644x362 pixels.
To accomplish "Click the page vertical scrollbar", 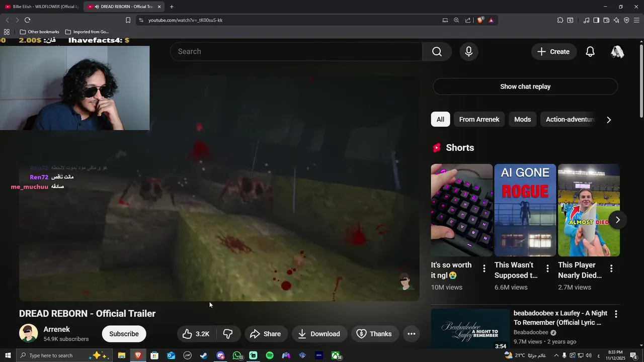I will [641, 80].
